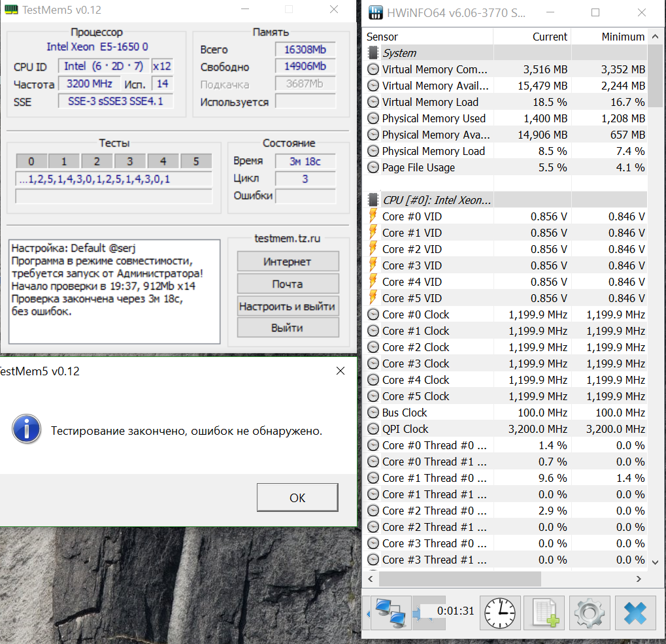Image resolution: width=666 pixels, height=644 pixels.
Task: Select the Virtual Memory Com... row
Action: (x=505, y=69)
